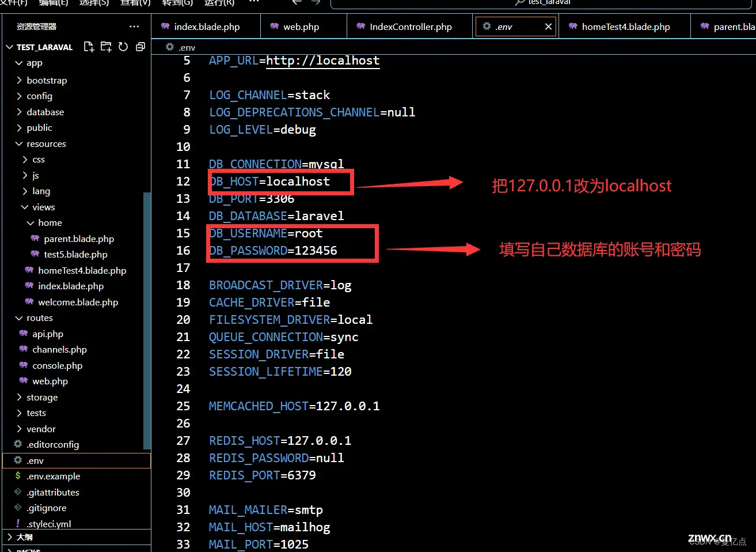756x552 pixels.
Task: Switch to the web.php editor tab
Action: tap(304, 27)
